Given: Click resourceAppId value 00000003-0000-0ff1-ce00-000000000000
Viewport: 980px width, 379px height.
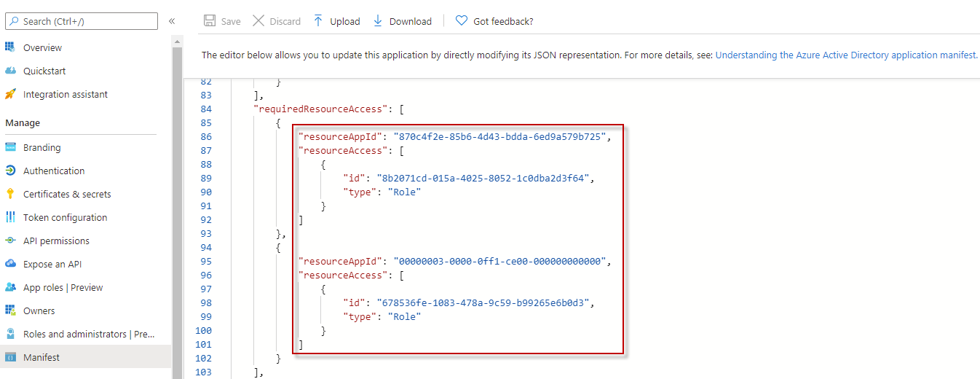Looking at the screenshot, I should (x=499, y=261).
